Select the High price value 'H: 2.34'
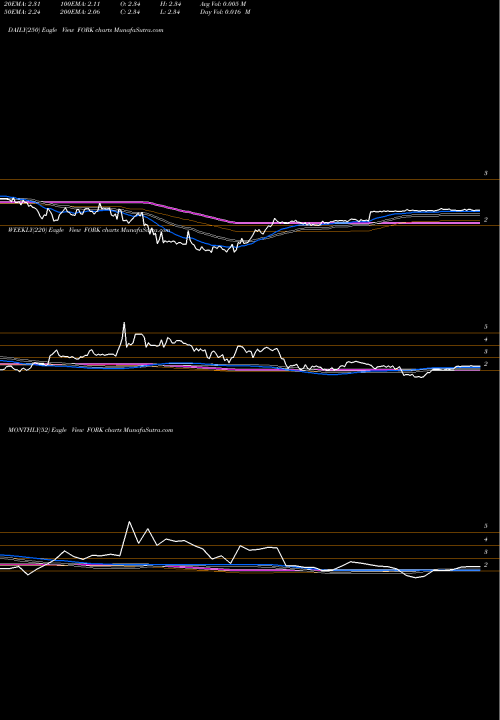 click(x=170, y=4)
